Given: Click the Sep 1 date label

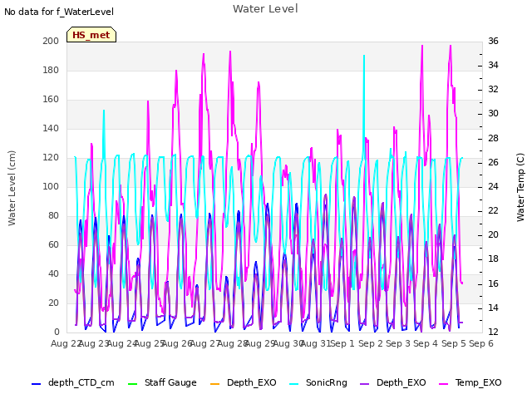Looking at the screenshot, I should click(342, 343).
